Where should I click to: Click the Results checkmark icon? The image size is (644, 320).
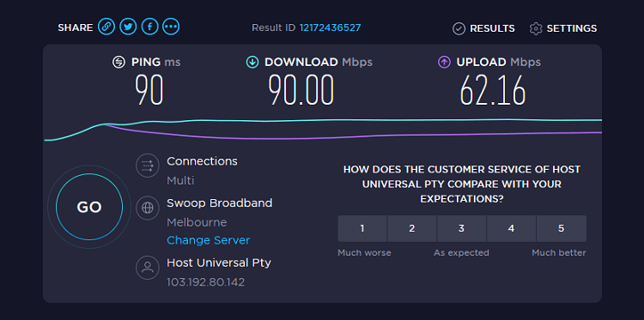459,28
